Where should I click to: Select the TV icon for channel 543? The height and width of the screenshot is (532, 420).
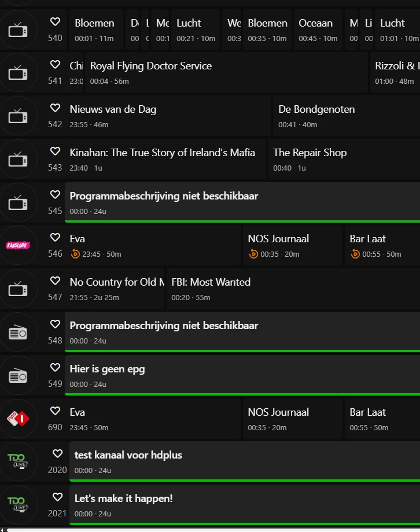18,159
